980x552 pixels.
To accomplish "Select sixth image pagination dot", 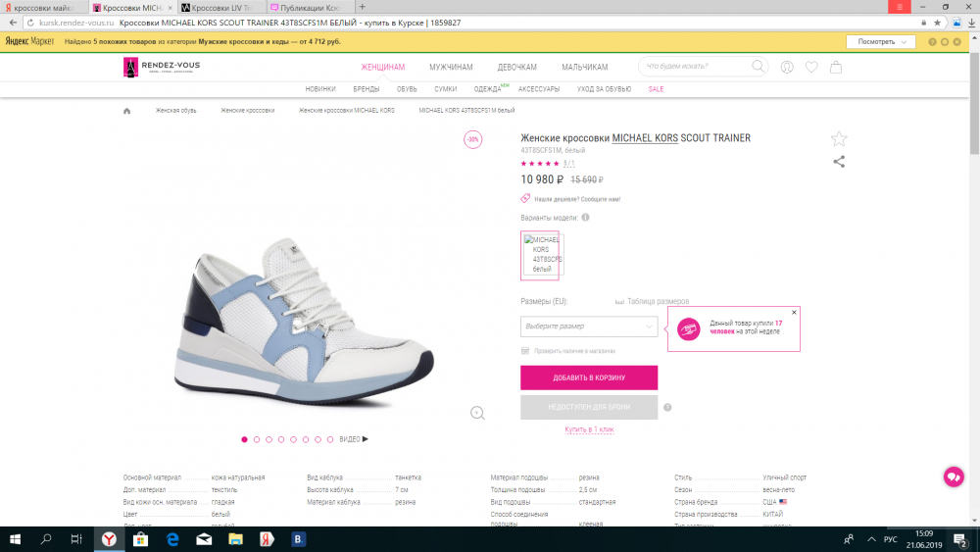I will point(306,439).
